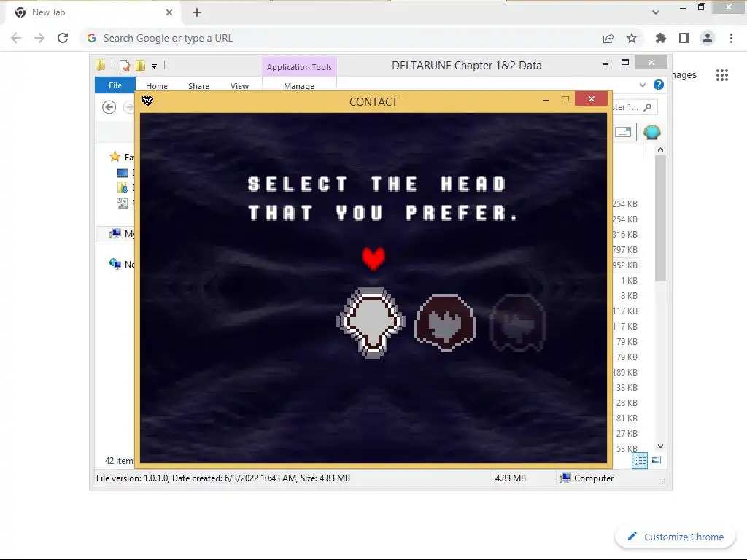Click the preview pane icon
The width and height of the screenshot is (747, 560).
(623, 132)
